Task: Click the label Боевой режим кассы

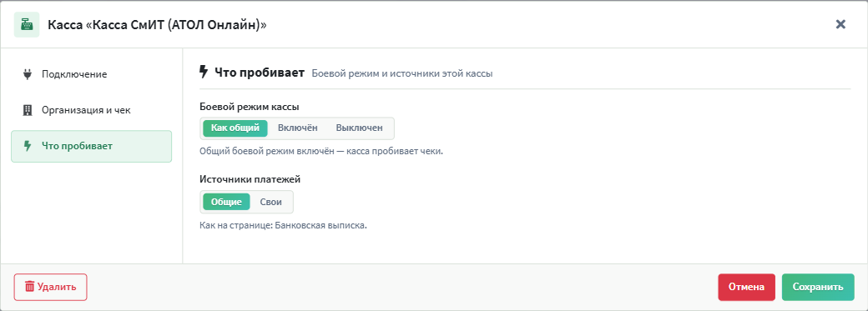Action: coord(250,106)
